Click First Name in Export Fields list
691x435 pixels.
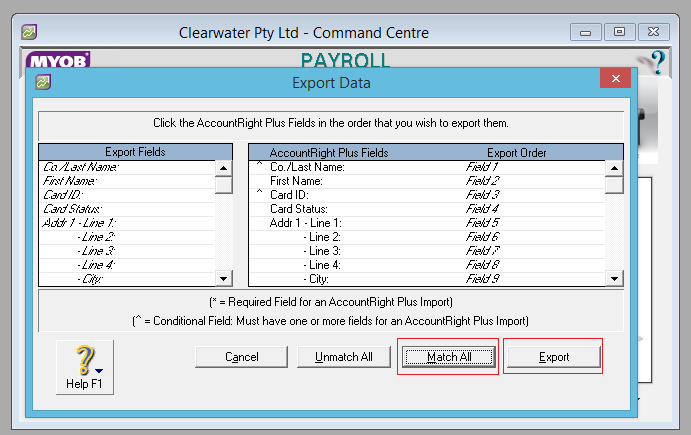(x=70, y=181)
